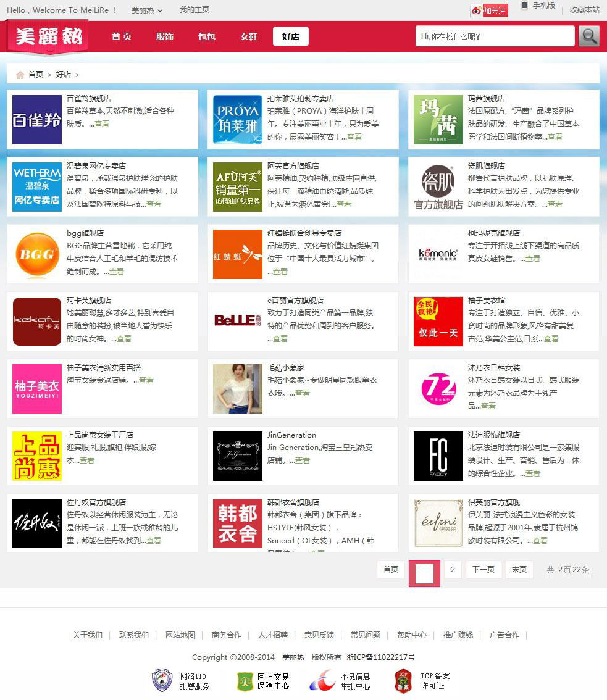Open the komanic store logo
Screen dimensions: 607x700
coord(438,254)
